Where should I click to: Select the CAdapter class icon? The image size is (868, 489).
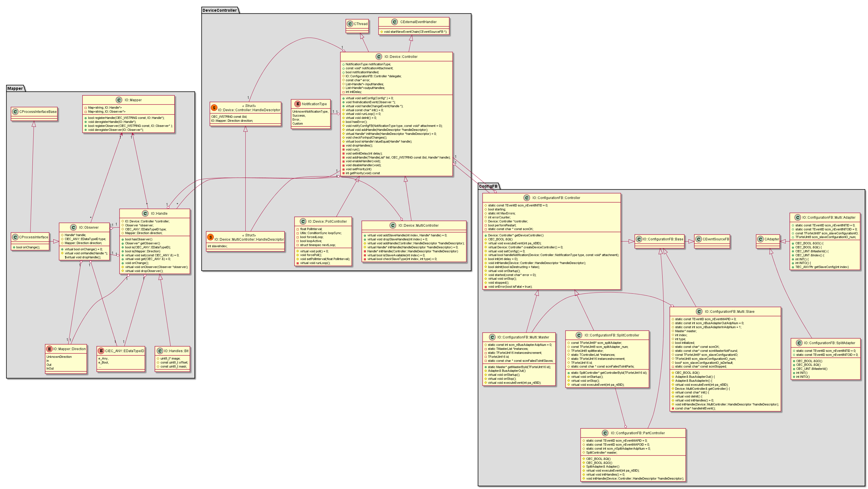pyautogui.click(x=761, y=239)
